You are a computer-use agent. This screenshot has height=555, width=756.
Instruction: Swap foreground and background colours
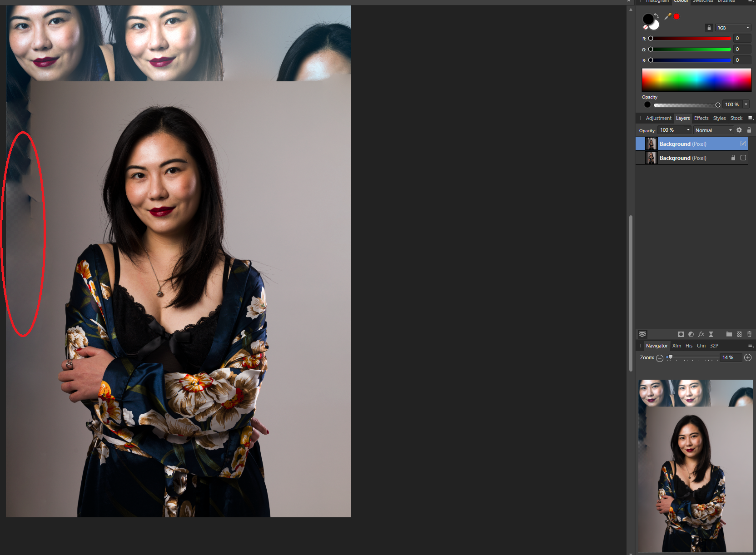[x=657, y=16]
